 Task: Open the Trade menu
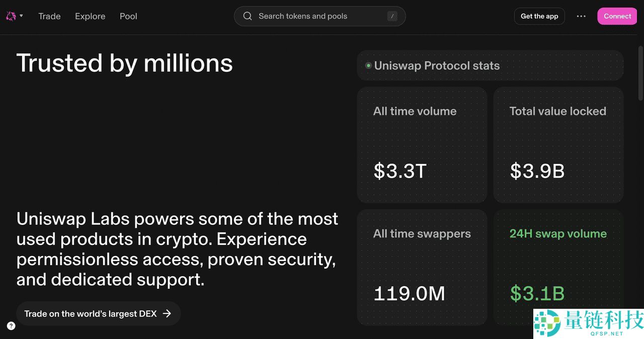pos(49,16)
